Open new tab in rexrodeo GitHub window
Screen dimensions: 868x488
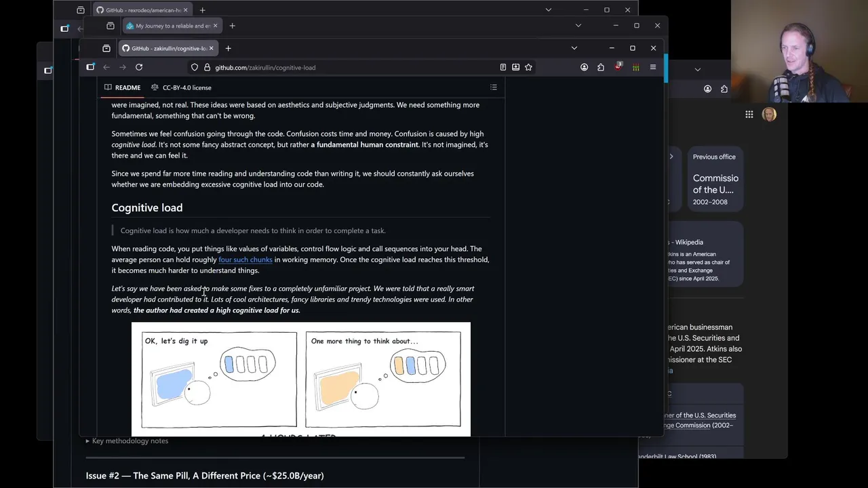[x=202, y=10]
